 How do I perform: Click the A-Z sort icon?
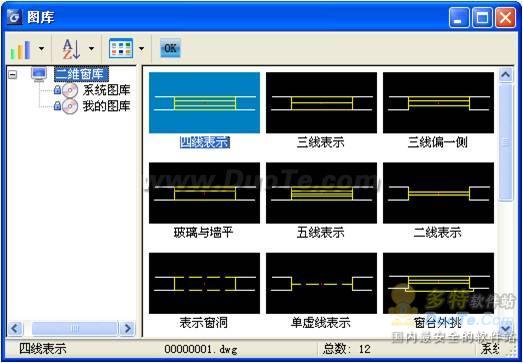click(x=71, y=49)
